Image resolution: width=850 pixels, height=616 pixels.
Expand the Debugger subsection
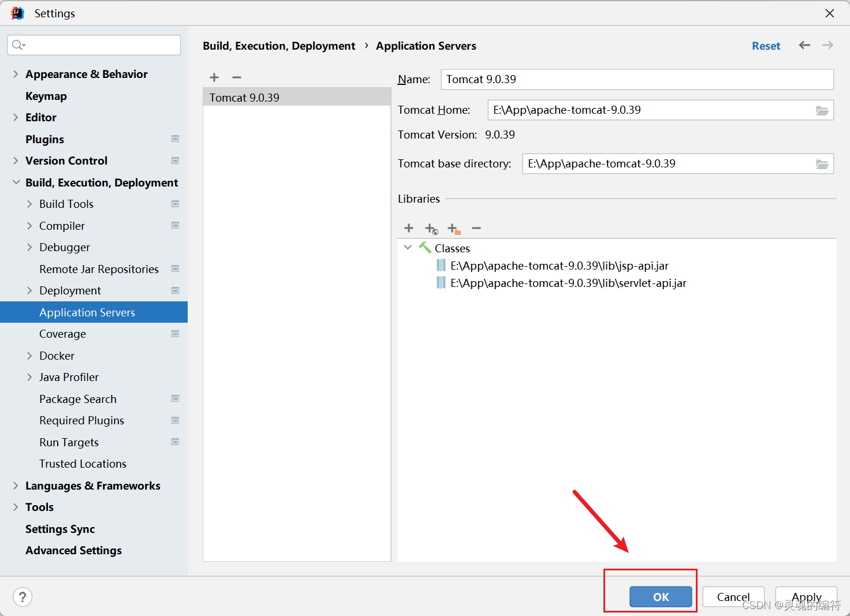29,247
